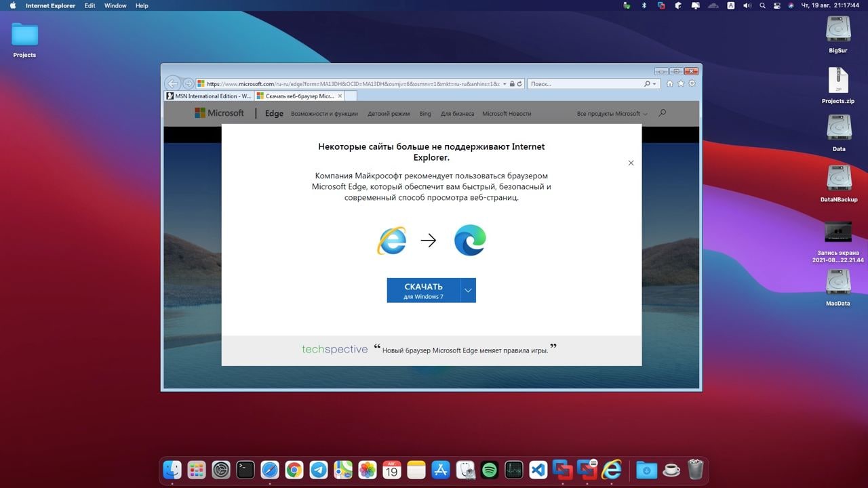Click the Edge link in page header
This screenshot has width=868, height=488.
[274, 114]
